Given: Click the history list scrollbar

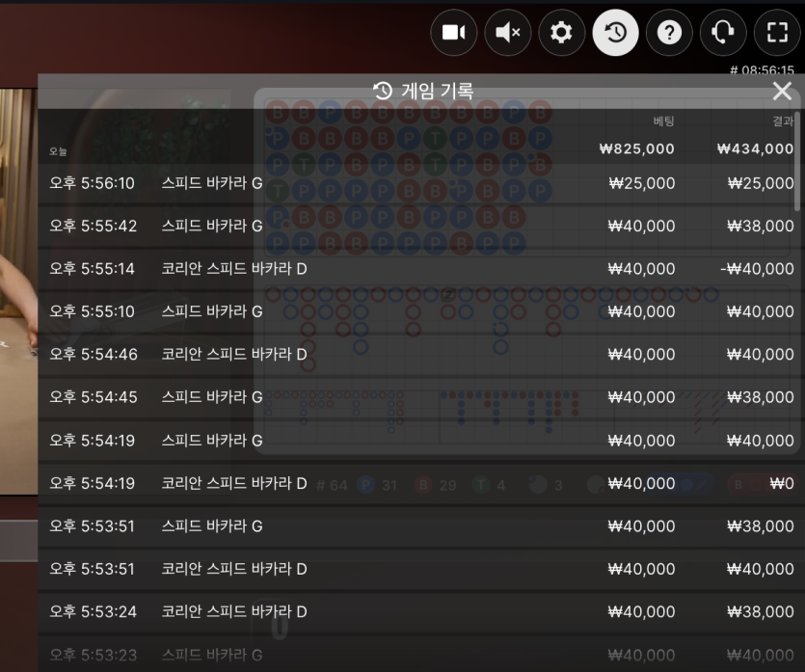Looking at the screenshot, I should tap(796, 161).
